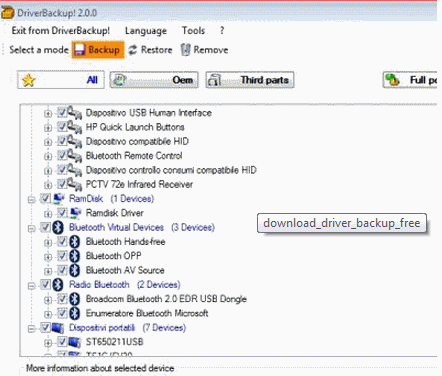Click HID icon beside HP Quick Launch Buttons
Image resolution: width=442 pixels, height=376 pixels.
coord(74,127)
